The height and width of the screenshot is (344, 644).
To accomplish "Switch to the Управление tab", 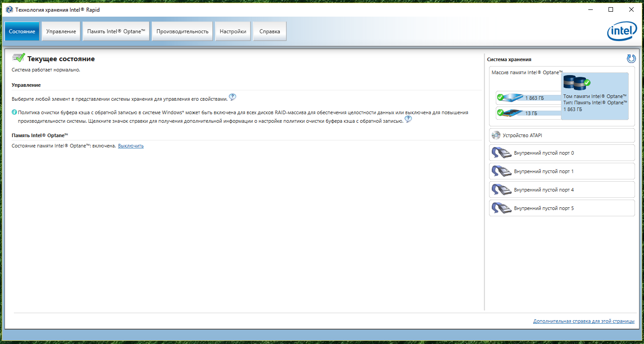I will tap(61, 31).
